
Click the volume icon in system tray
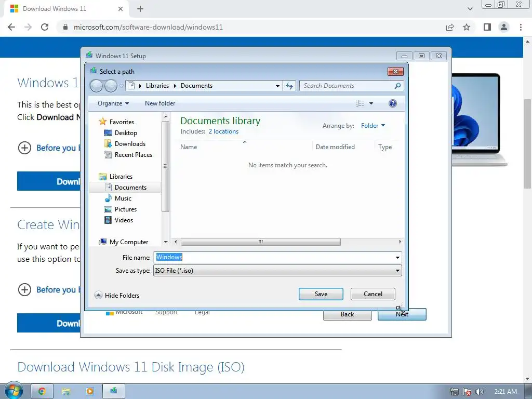[x=479, y=392]
